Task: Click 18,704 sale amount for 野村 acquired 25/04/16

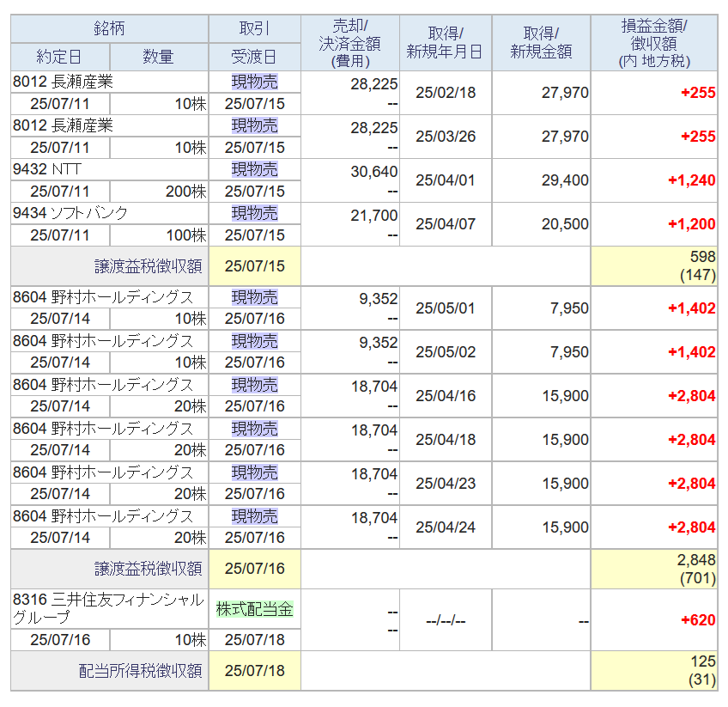Action: pos(373,387)
